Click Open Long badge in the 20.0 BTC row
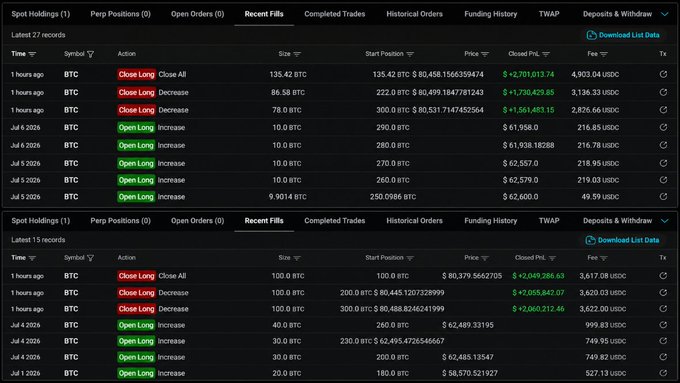Image resolution: width=680 pixels, height=383 pixels. click(x=136, y=373)
